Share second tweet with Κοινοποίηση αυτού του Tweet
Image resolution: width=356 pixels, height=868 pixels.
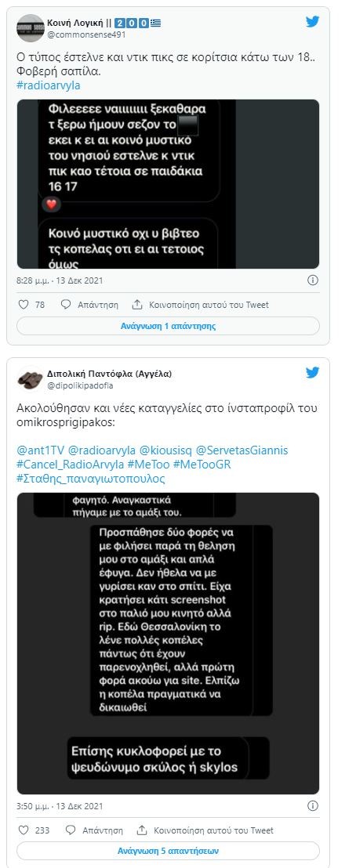coord(205,830)
